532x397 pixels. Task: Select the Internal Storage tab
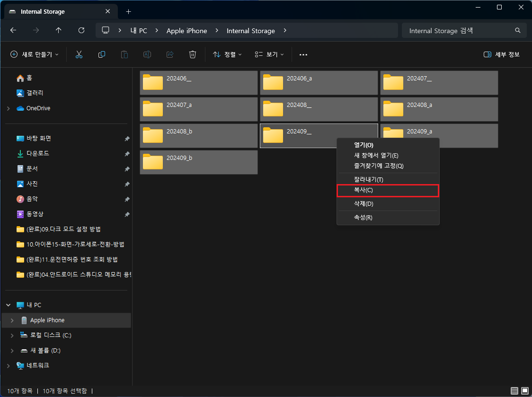tap(61, 11)
